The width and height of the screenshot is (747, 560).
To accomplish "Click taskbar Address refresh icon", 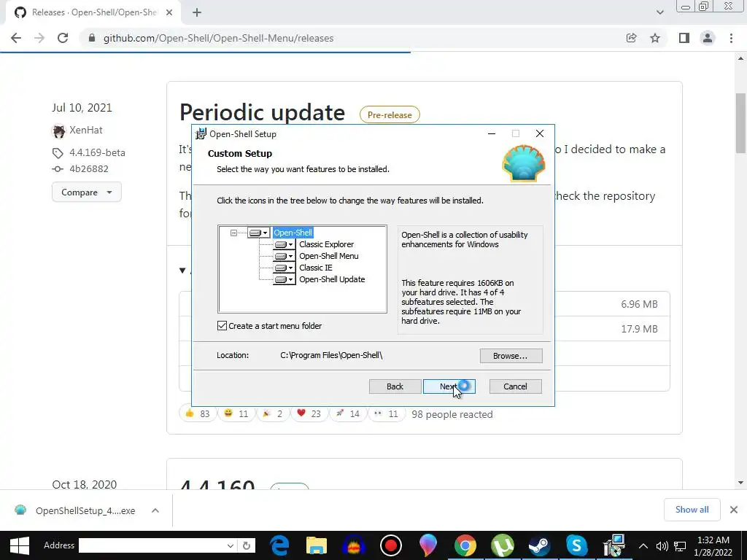I will pyautogui.click(x=247, y=545).
